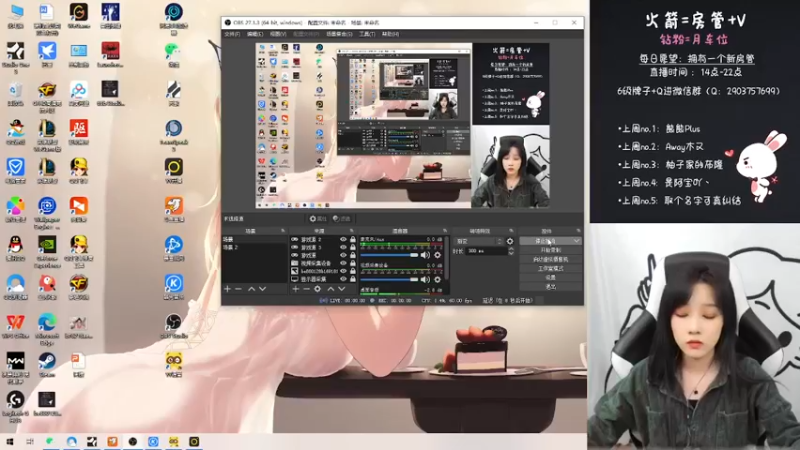Remove the selected scene with the minus button

(238, 289)
